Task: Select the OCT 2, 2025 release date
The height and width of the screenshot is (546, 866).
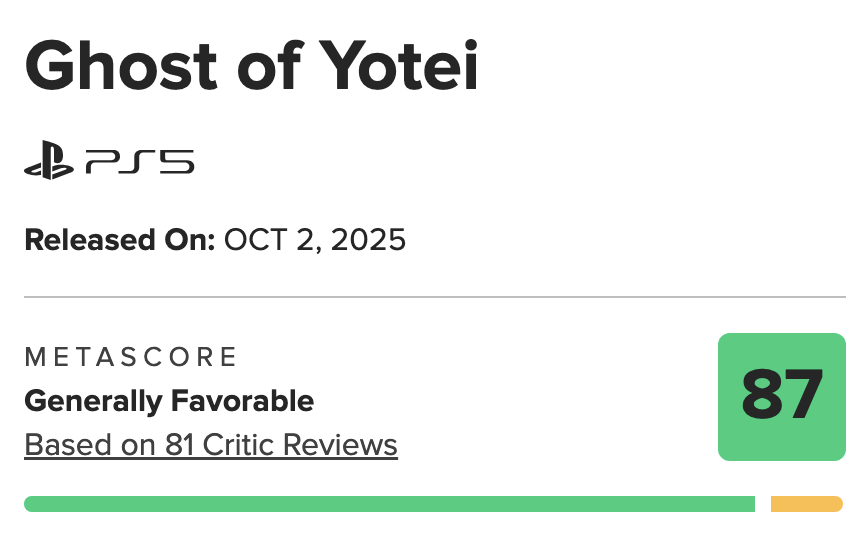Action: [315, 240]
